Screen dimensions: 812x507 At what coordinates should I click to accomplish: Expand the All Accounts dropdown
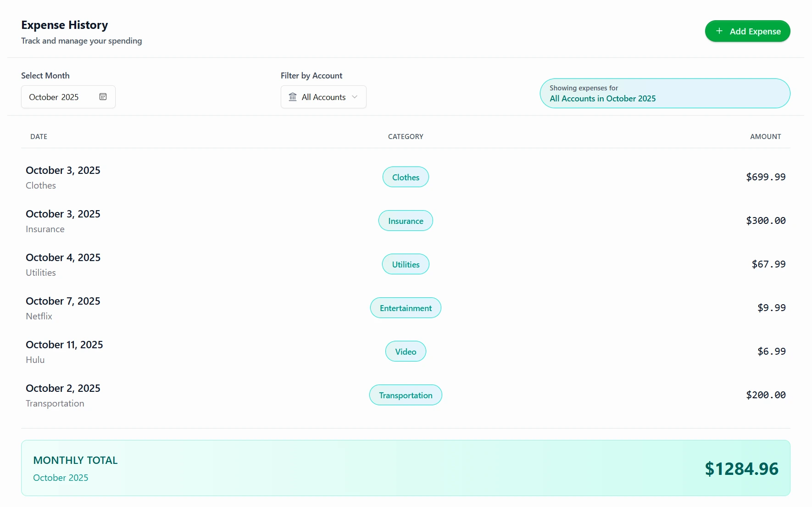(323, 97)
